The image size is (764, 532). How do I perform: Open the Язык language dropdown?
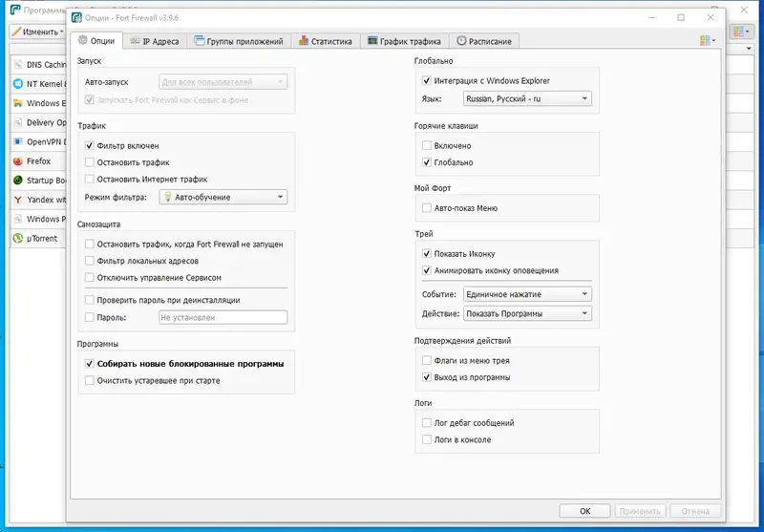pyautogui.click(x=527, y=99)
